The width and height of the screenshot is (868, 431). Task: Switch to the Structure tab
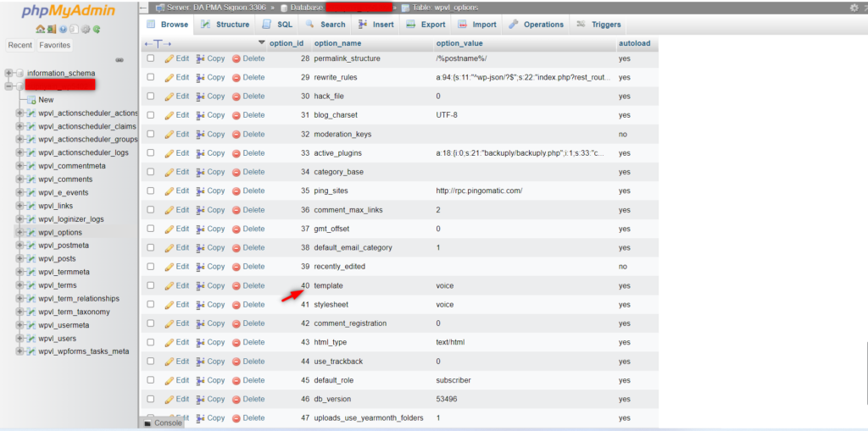tap(225, 25)
